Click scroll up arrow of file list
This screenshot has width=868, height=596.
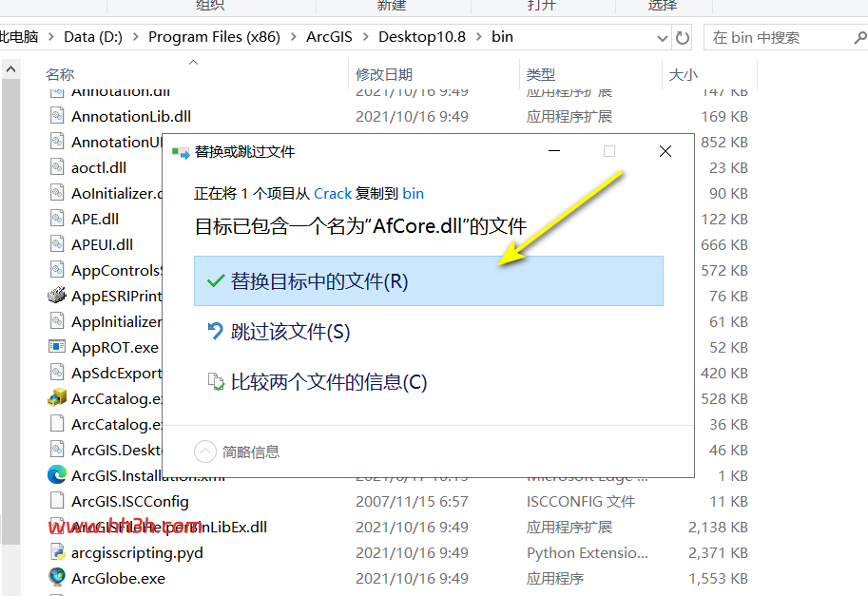coord(10,69)
